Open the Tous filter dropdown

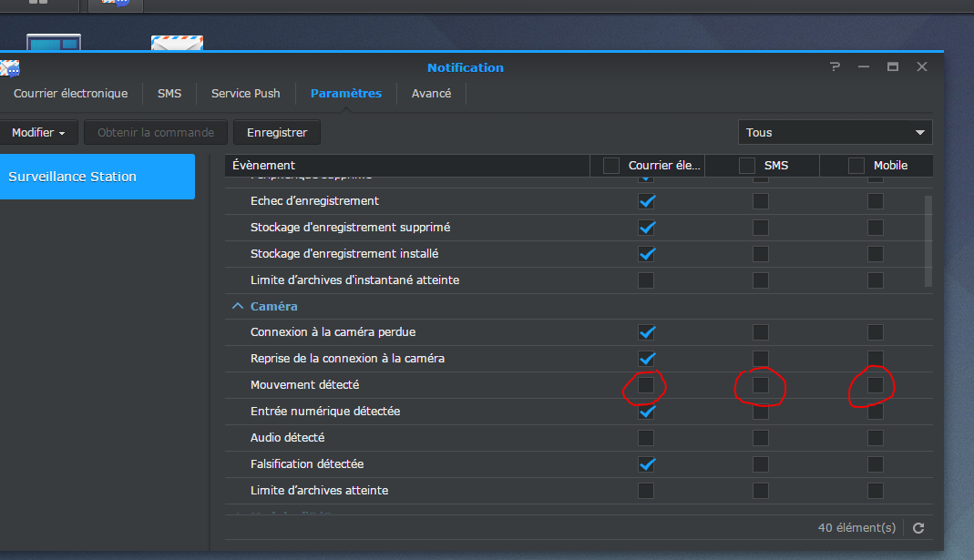(835, 133)
